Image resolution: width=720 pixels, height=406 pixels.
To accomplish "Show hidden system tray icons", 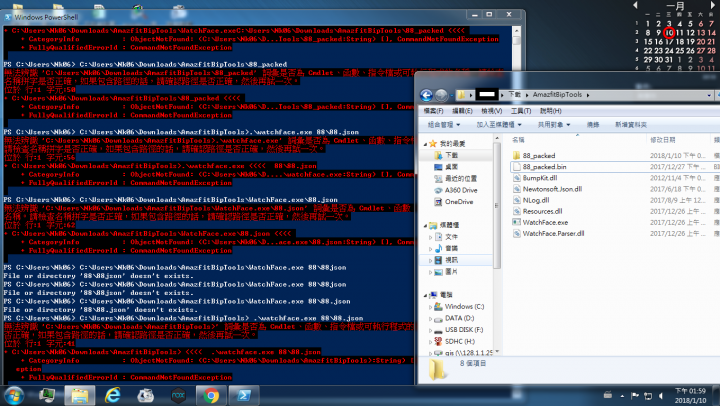I will 622,396.
